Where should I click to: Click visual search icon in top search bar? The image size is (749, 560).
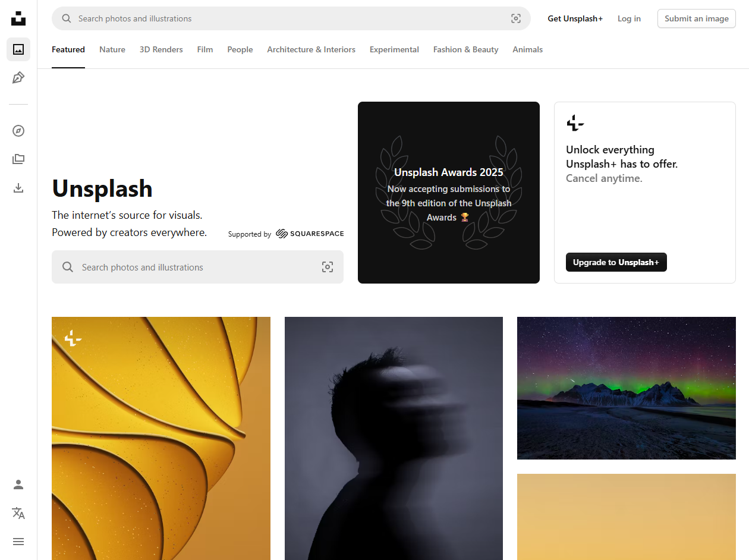click(x=516, y=18)
